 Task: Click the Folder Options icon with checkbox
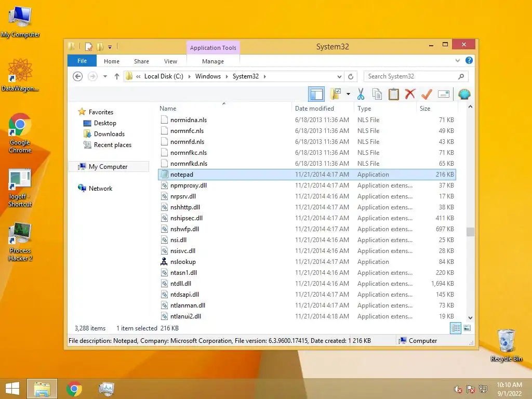[336, 94]
